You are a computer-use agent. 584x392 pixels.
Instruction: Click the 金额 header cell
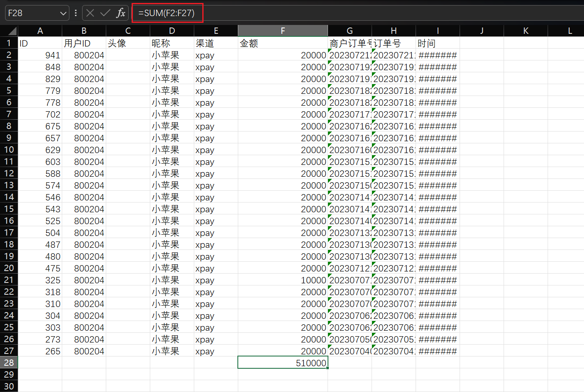coord(283,43)
